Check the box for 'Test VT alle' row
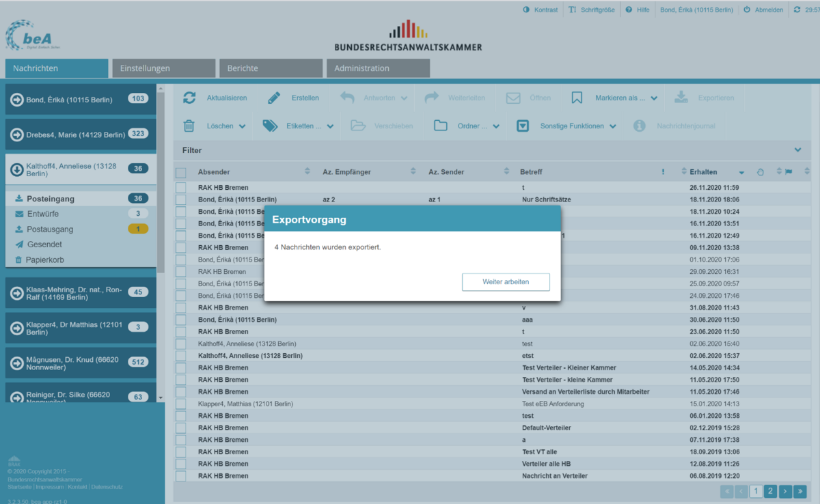The width and height of the screenshot is (820, 504). 180,451
